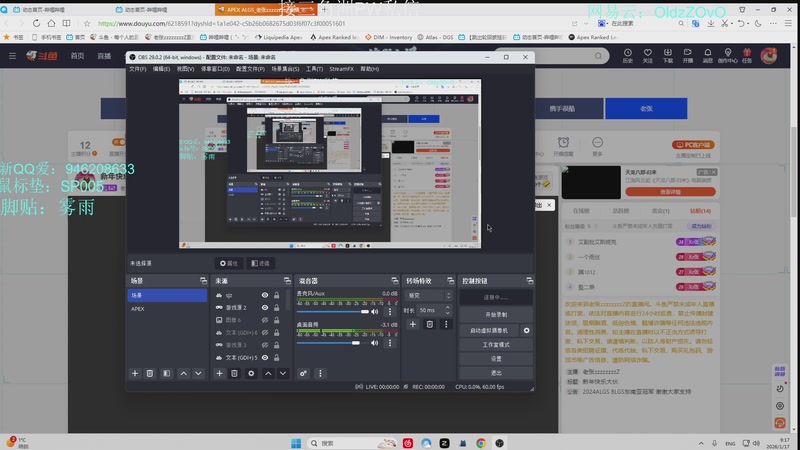Open 编辑(E) menu in OBS

pyautogui.click(x=161, y=69)
